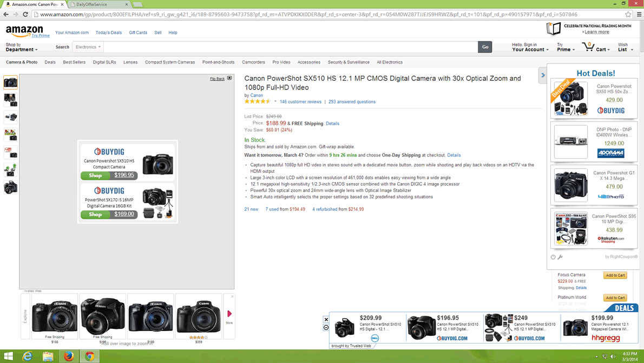Click the RightCoupon power icon
Viewport: 644px width, 363px height.
[x=553, y=257]
